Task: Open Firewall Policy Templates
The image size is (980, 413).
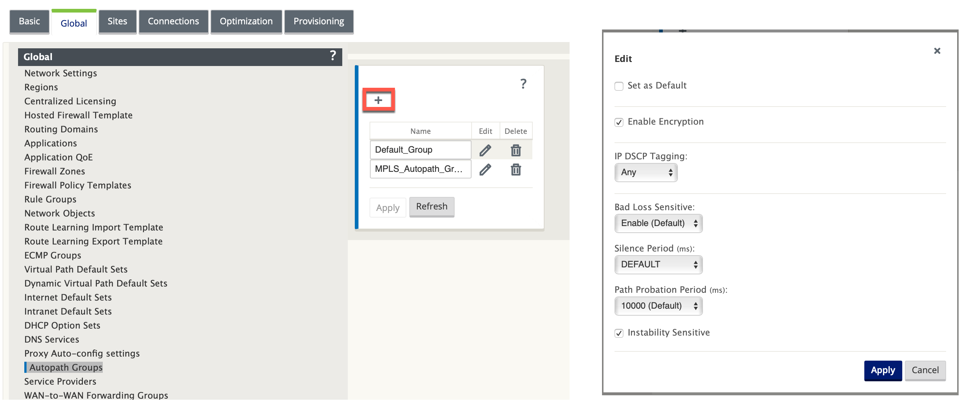Action: pos(78,185)
